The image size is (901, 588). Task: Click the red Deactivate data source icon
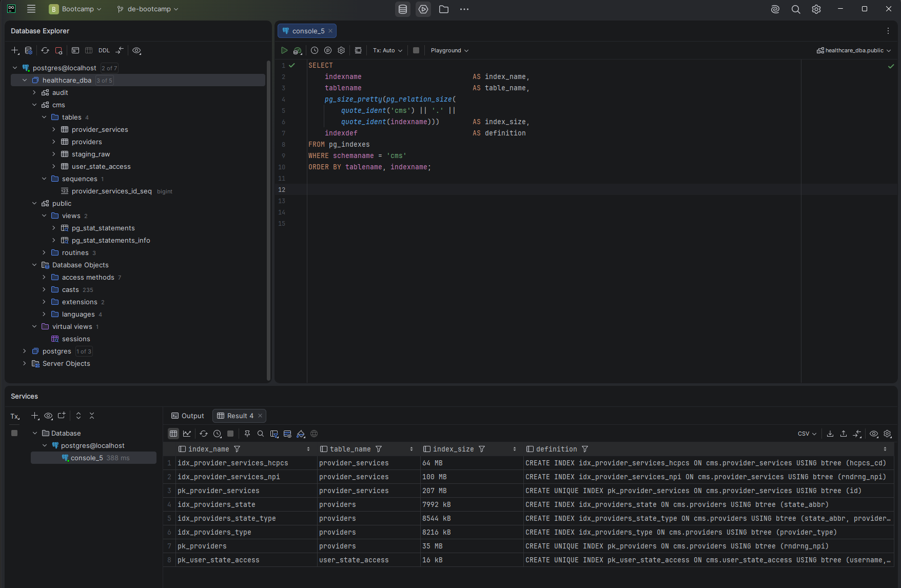point(59,50)
